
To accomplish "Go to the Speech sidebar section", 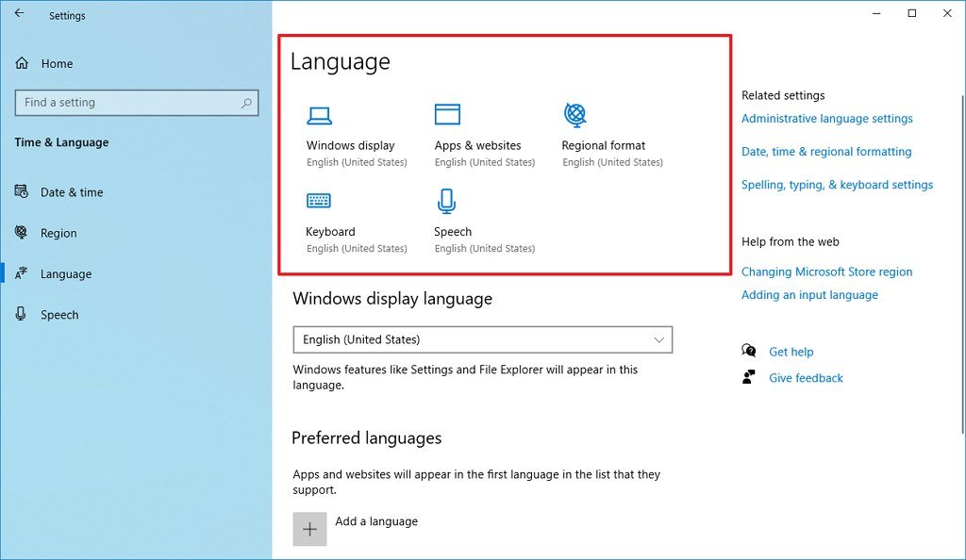I will [x=58, y=315].
